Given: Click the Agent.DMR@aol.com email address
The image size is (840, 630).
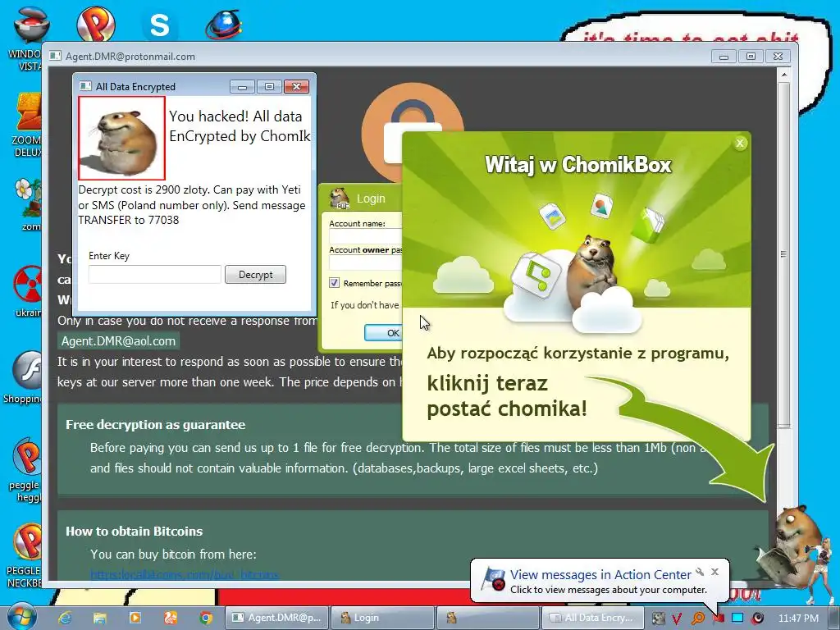Looking at the screenshot, I should [118, 340].
